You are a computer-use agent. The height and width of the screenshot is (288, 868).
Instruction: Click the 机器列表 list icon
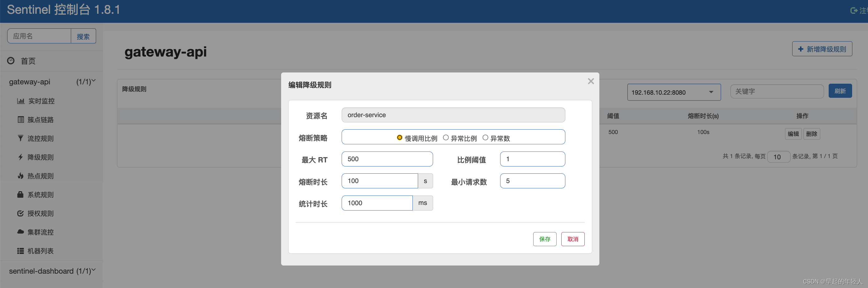[20, 251]
